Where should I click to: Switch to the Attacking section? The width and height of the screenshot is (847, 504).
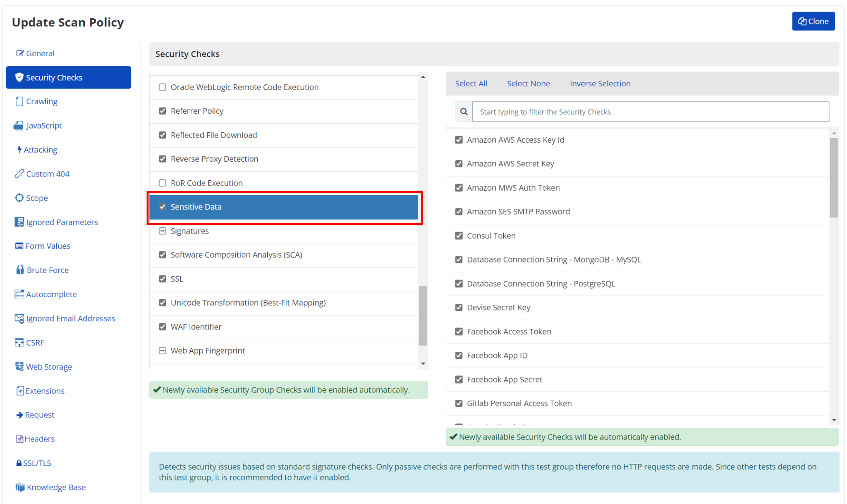coord(40,150)
